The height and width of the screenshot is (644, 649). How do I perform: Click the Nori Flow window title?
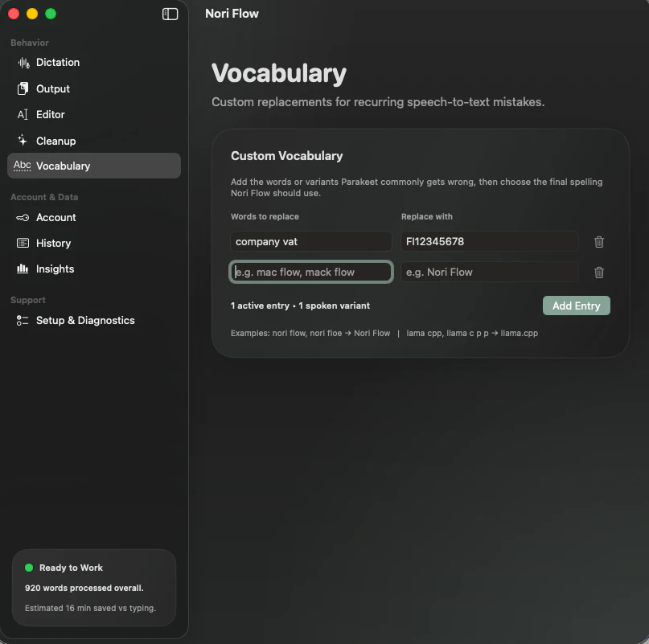[232, 14]
